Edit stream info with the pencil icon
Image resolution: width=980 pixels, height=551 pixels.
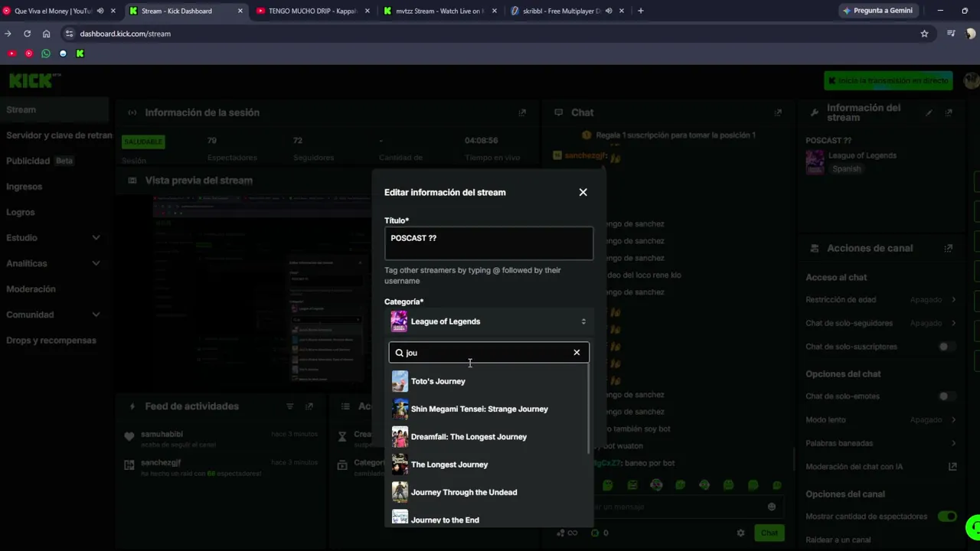pyautogui.click(x=929, y=112)
